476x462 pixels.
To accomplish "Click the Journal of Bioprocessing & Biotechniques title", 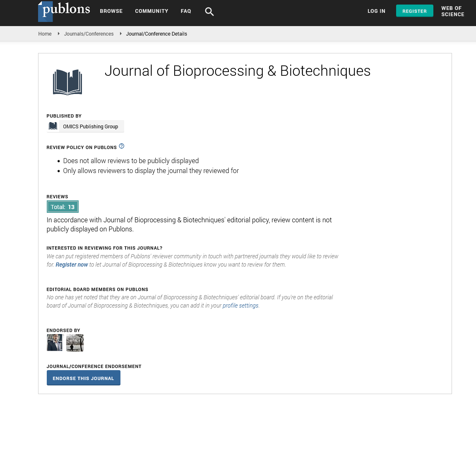I will point(238,71).
